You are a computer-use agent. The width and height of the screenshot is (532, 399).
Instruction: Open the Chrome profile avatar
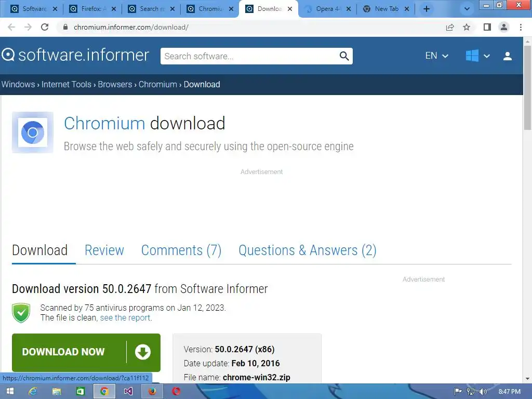(504, 27)
